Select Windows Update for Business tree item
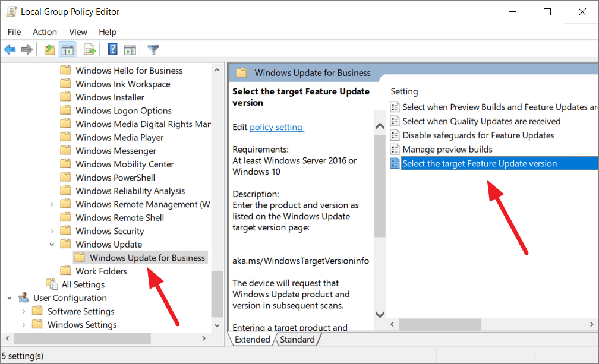The height and width of the screenshot is (364, 599). tap(147, 258)
